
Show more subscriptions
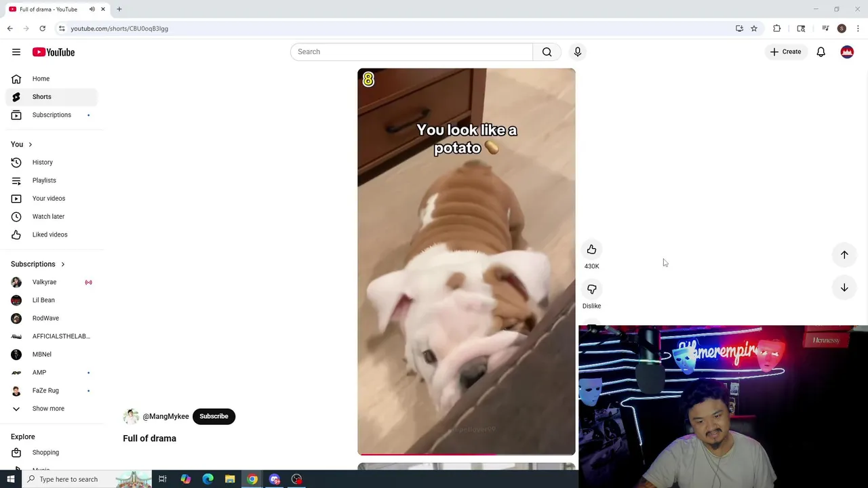click(52, 409)
